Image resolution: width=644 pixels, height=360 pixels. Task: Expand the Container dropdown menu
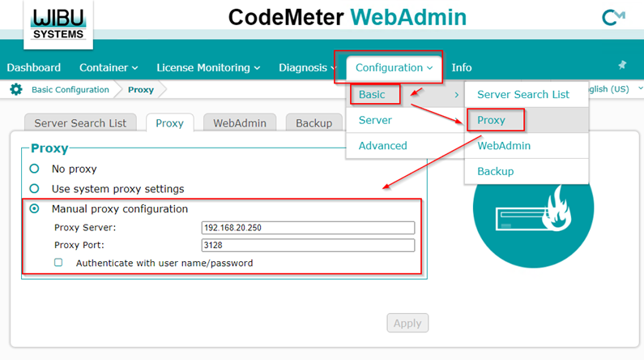pos(109,67)
